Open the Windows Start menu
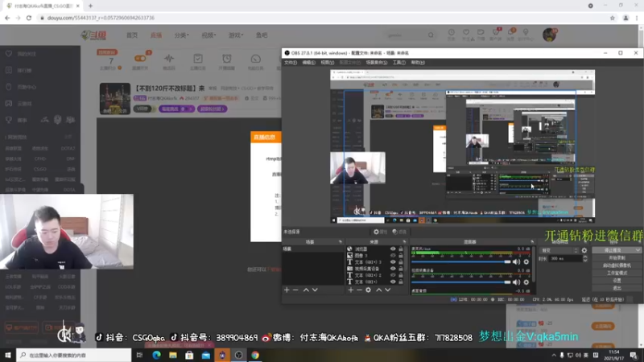Image resolution: width=644 pixels, height=362 pixels. [x=8, y=355]
